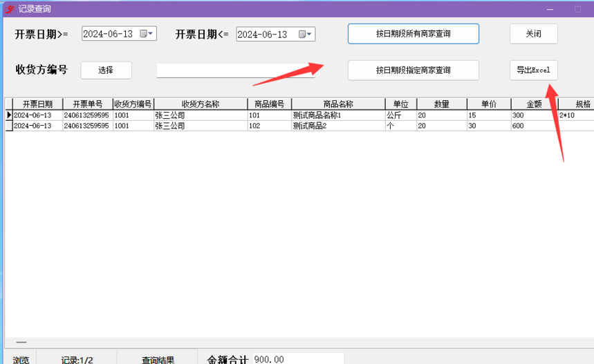Screen dimensions: 594x364
Task: Click the 商品编号 column header
Action: pos(270,104)
